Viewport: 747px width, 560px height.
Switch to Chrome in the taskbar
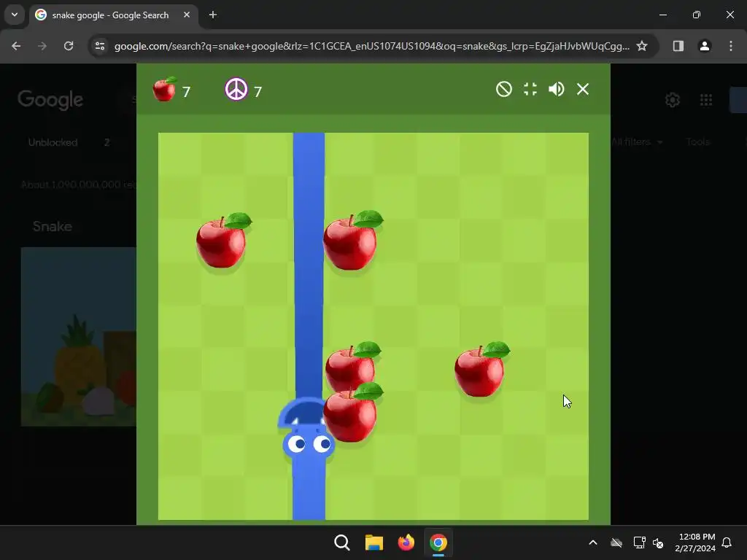click(438, 542)
